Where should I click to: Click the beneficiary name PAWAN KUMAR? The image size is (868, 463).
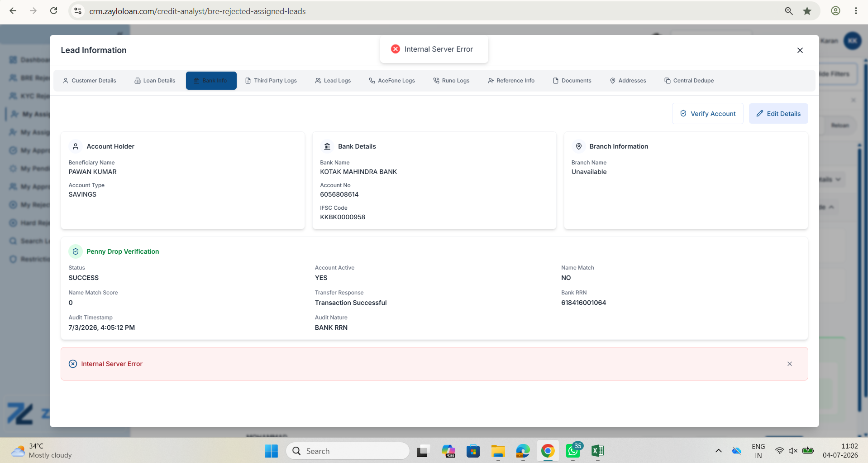tap(93, 172)
